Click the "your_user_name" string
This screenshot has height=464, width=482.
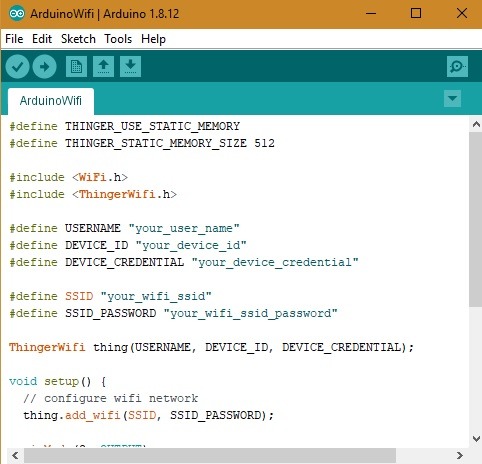tap(184, 228)
